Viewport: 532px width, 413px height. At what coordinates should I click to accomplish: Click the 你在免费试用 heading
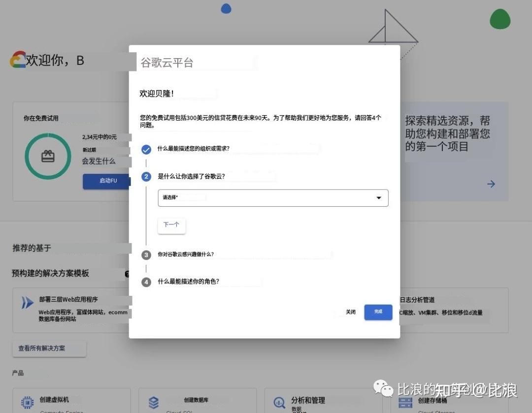(x=41, y=118)
